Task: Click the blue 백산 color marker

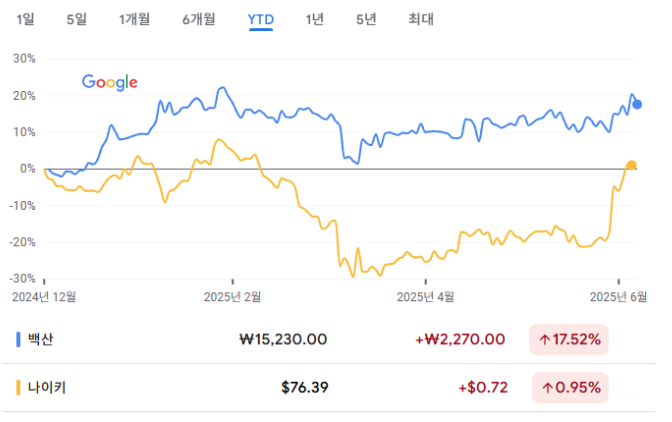Action: [18, 339]
